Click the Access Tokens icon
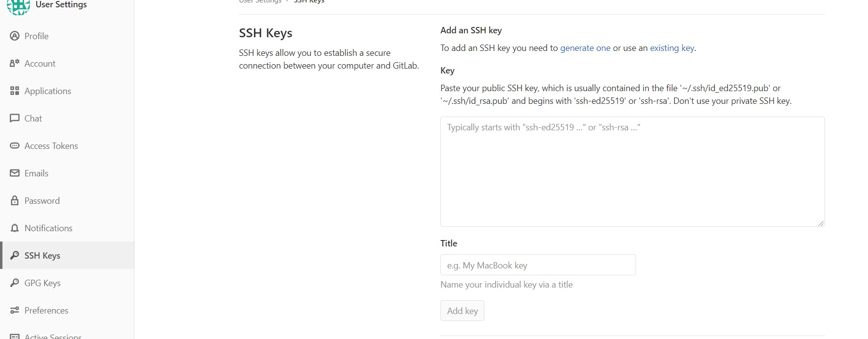The height and width of the screenshot is (339, 868). point(15,145)
